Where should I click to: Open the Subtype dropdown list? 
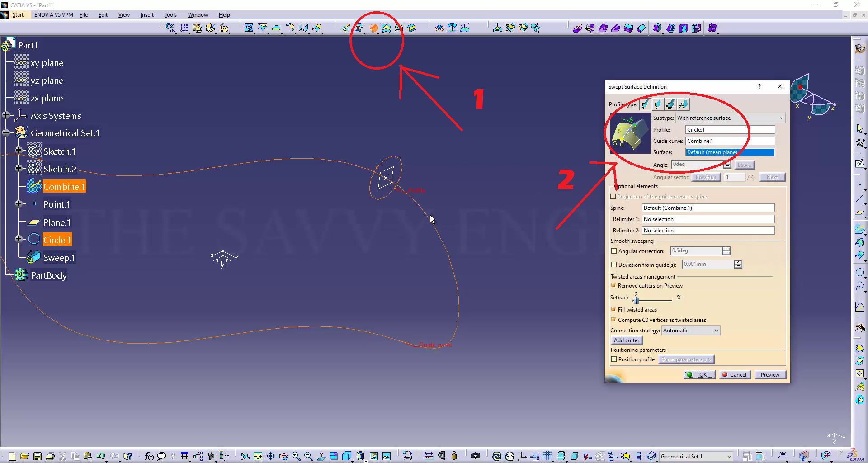click(781, 118)
